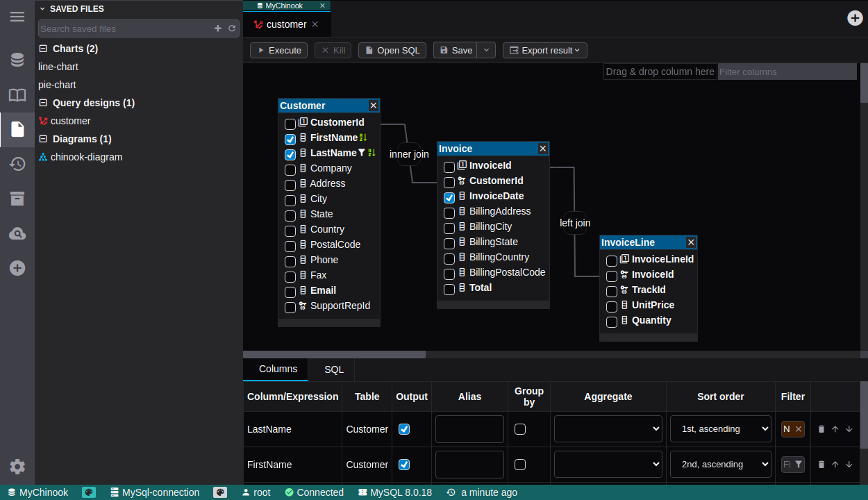Viewport: 868px width, 500px height.
Task: Click the refresh saved files icon
Action: [x=232, y=28]
